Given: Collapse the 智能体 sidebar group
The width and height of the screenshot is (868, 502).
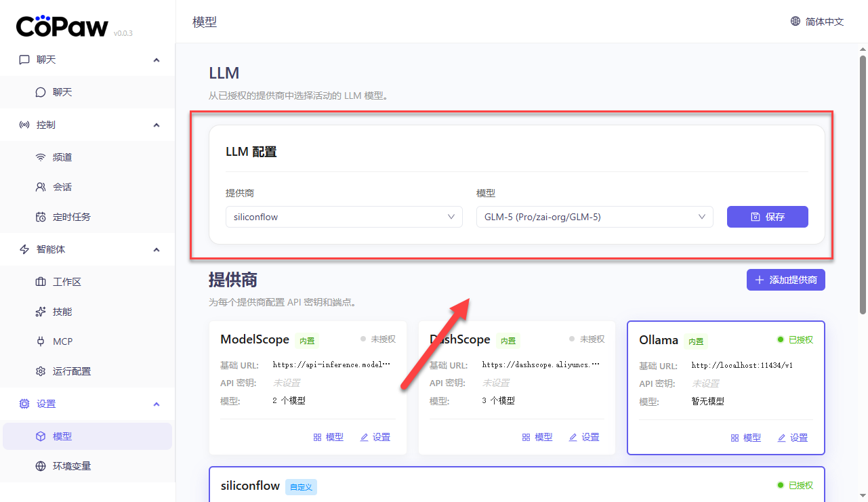Looking at the screenshot, I should 157,249.
